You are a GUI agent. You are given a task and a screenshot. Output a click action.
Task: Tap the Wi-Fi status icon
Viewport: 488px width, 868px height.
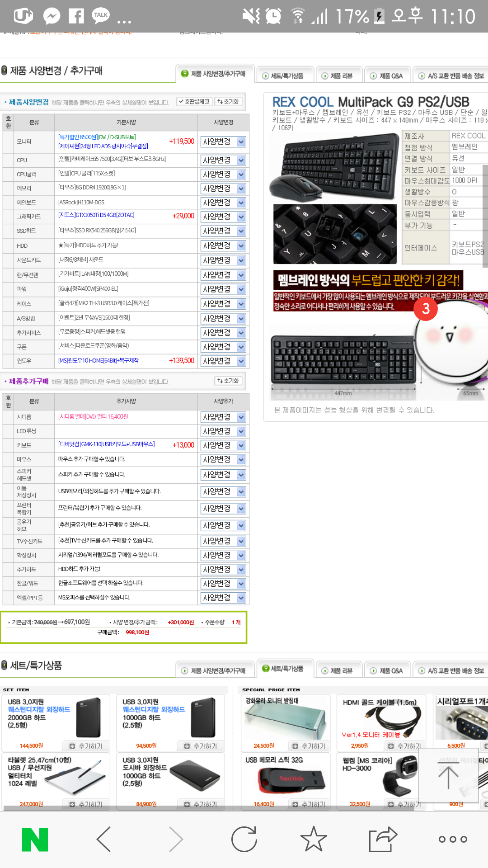[298, 16]
